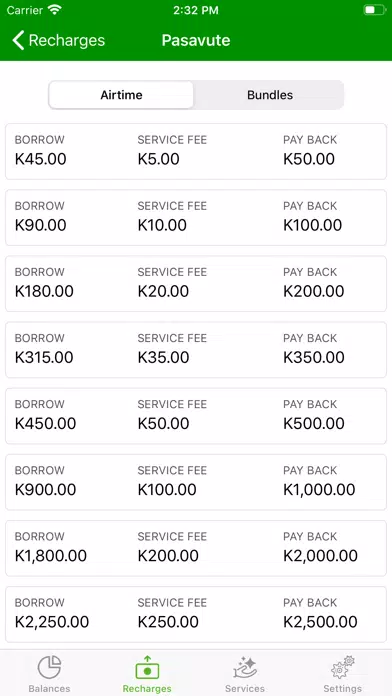
Task: Select the Recharges tab bar icon
Action: [x=147, y=668]
